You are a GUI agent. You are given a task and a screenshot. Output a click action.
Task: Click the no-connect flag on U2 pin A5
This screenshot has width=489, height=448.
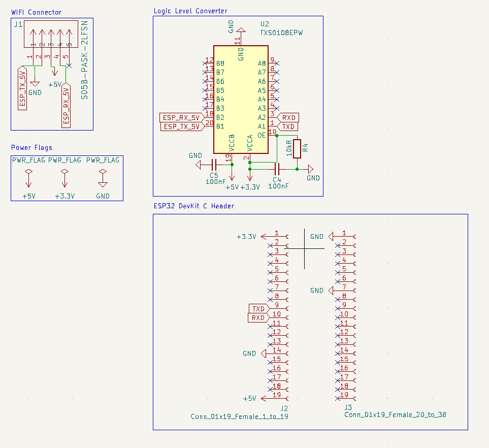(x=277, y=90)
